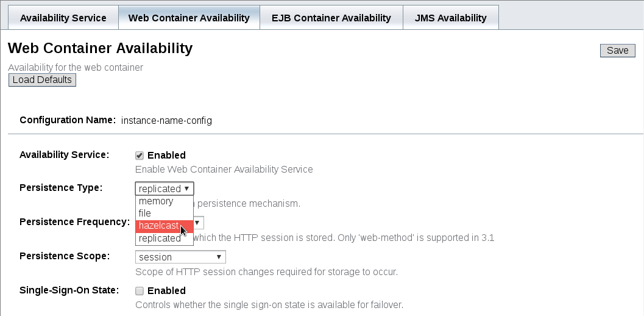Enable the Single-Sign-On State checkbox

[x=140, y=291]
